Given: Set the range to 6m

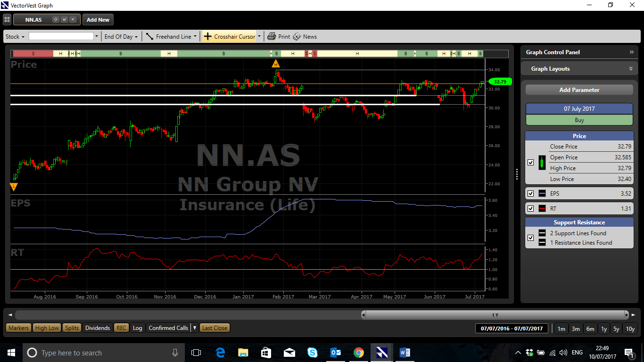Looking at the screenshot, I should (x=590, y=329).
